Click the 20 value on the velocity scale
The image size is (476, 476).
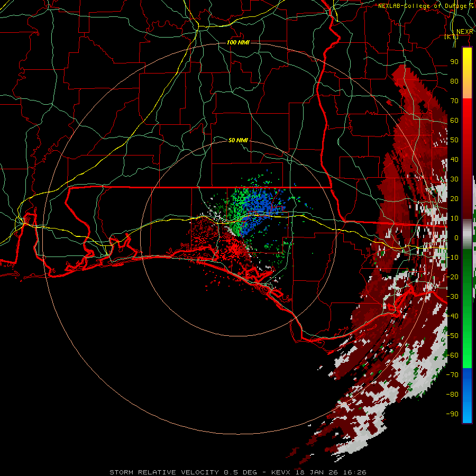click(x=454, y=198)
